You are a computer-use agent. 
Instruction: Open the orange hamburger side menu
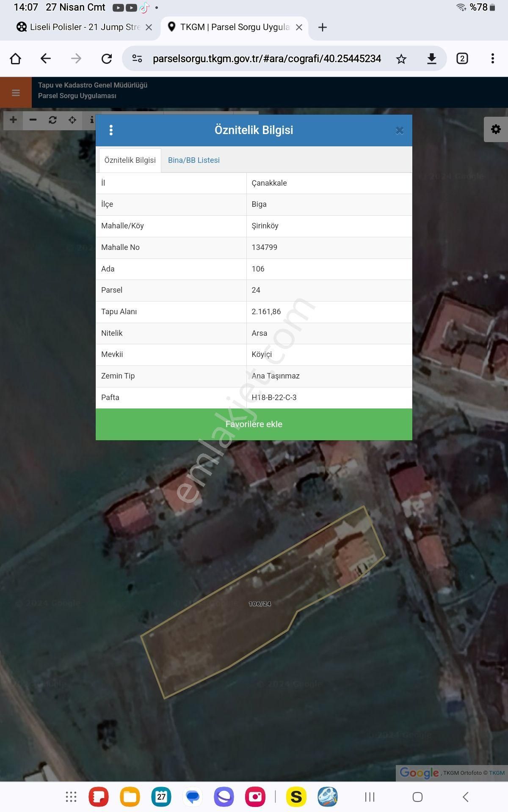pyautogui.click(x=16, y=93)
